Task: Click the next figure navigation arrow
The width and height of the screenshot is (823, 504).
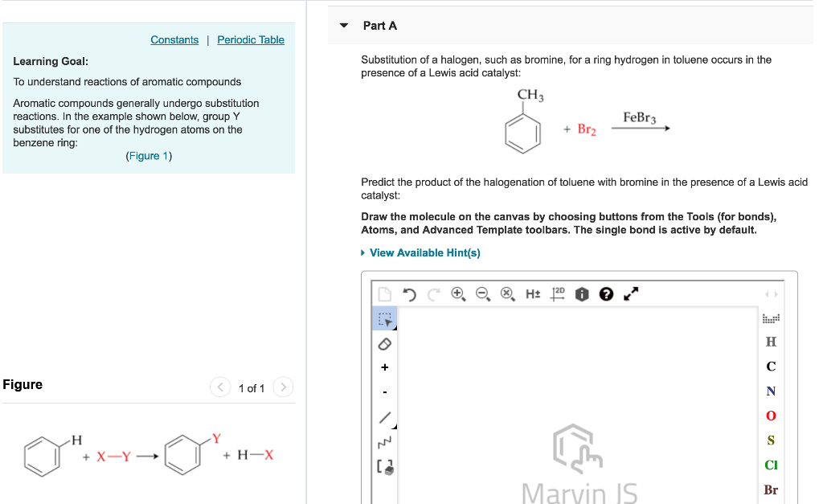Action: pos(283,387)
